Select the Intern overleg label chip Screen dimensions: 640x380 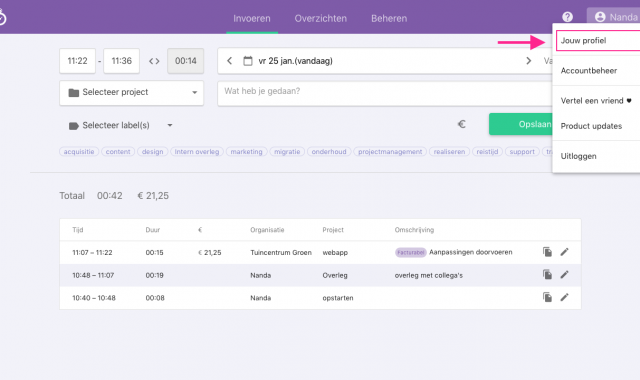(x=197, y=152)
